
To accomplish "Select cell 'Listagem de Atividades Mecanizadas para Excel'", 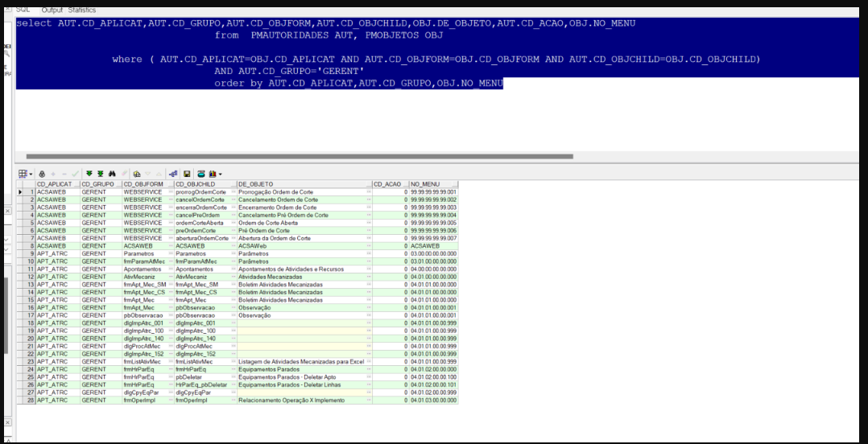I will tap(304, 362).
